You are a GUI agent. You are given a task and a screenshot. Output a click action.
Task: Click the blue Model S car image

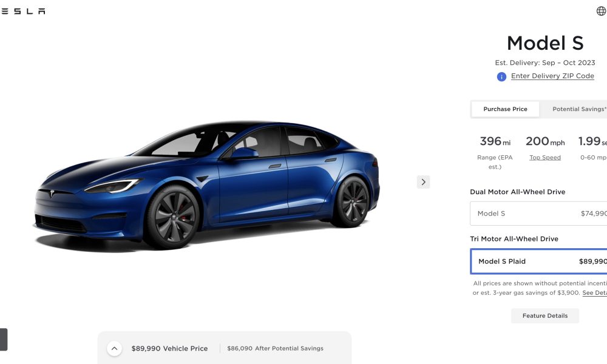click(x=207, y=185)
